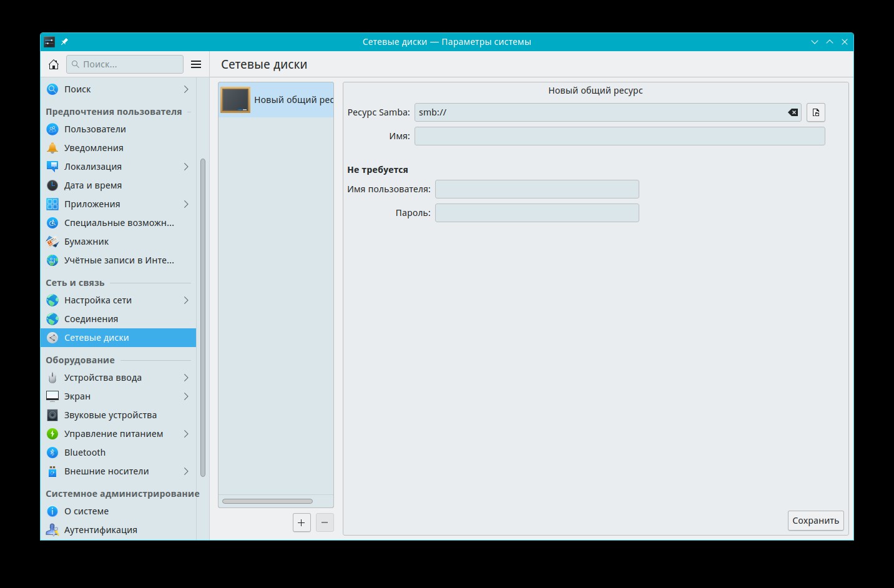Minimize the Параметры системы window

pos(815,42)
